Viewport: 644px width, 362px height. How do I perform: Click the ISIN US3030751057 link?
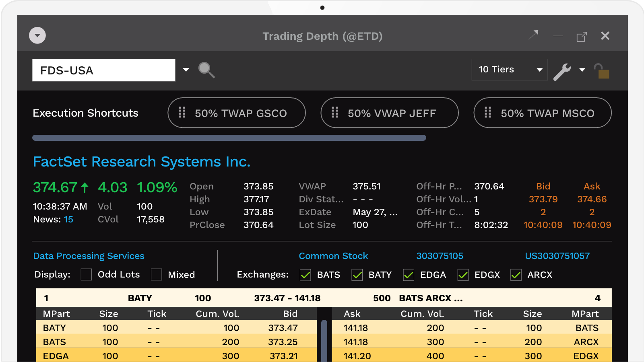point(557,256)
